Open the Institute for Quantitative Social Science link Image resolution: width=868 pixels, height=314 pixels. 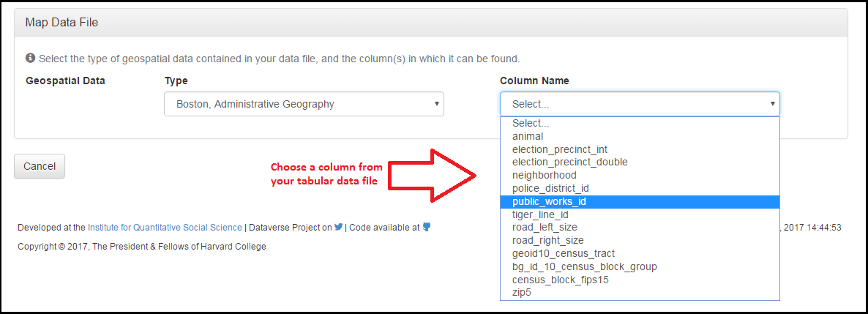coord(165,228)
